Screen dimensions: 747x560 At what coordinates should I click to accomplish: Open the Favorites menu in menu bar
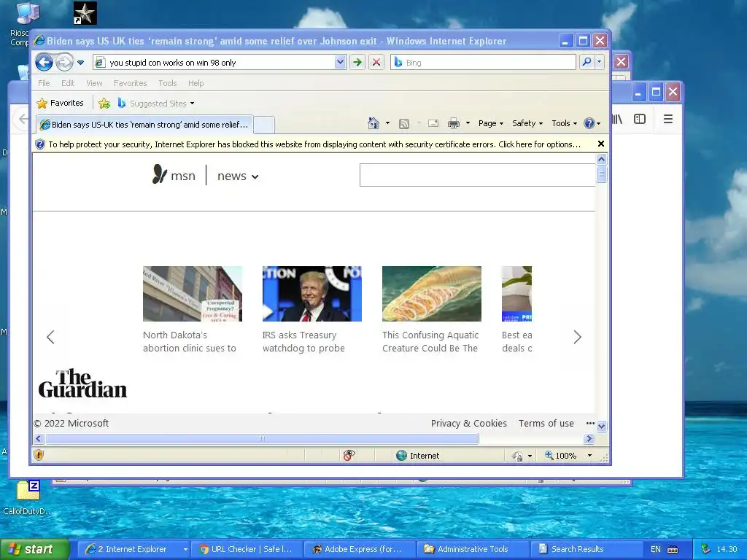tap(130, 83)
